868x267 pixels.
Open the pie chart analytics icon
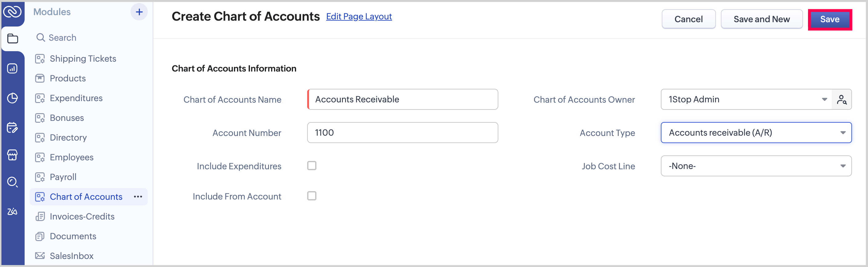point(13,98)
